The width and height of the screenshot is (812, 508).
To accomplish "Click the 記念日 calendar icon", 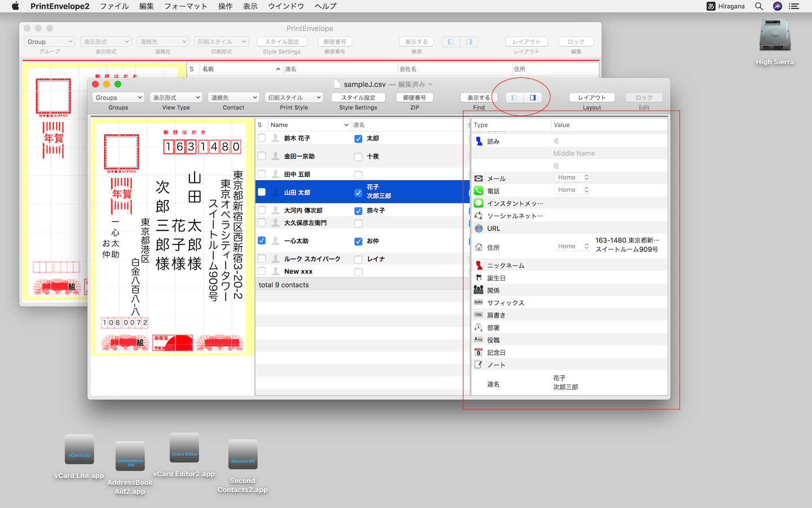I will 479,352.
